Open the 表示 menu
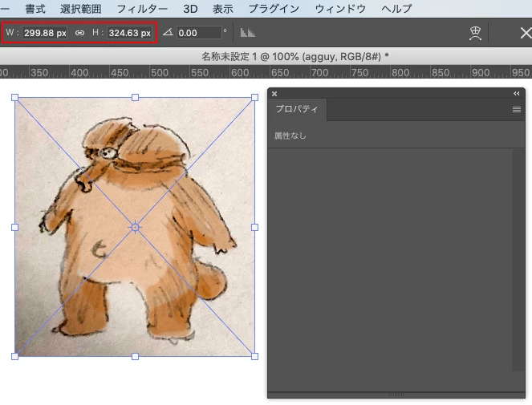Viewport: 532px width, 405px height. [223, 9]
